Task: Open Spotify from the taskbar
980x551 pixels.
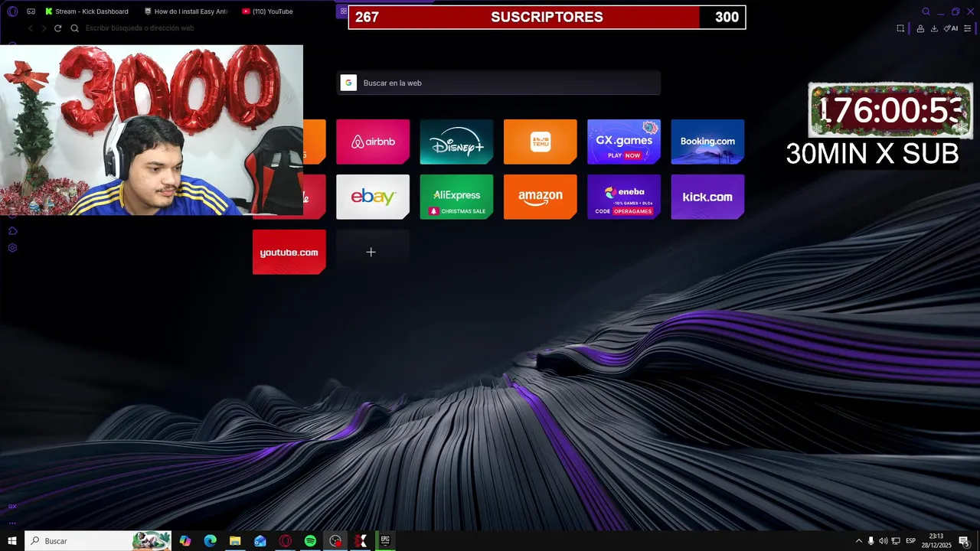Action: (310, 541)
